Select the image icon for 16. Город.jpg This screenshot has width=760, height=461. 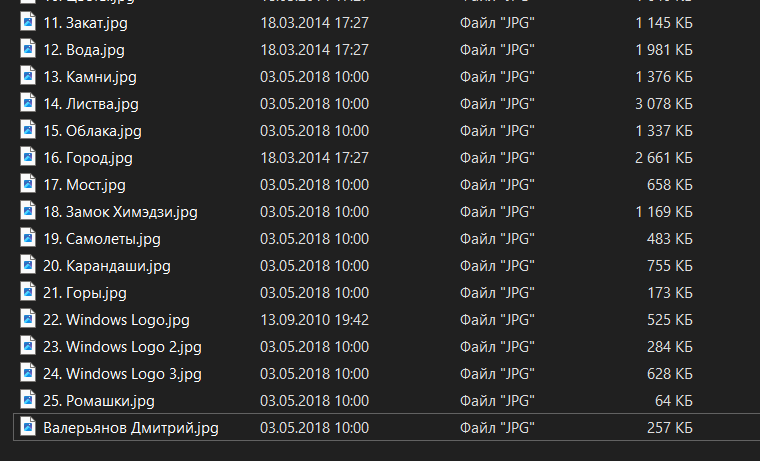click(28, 157)
